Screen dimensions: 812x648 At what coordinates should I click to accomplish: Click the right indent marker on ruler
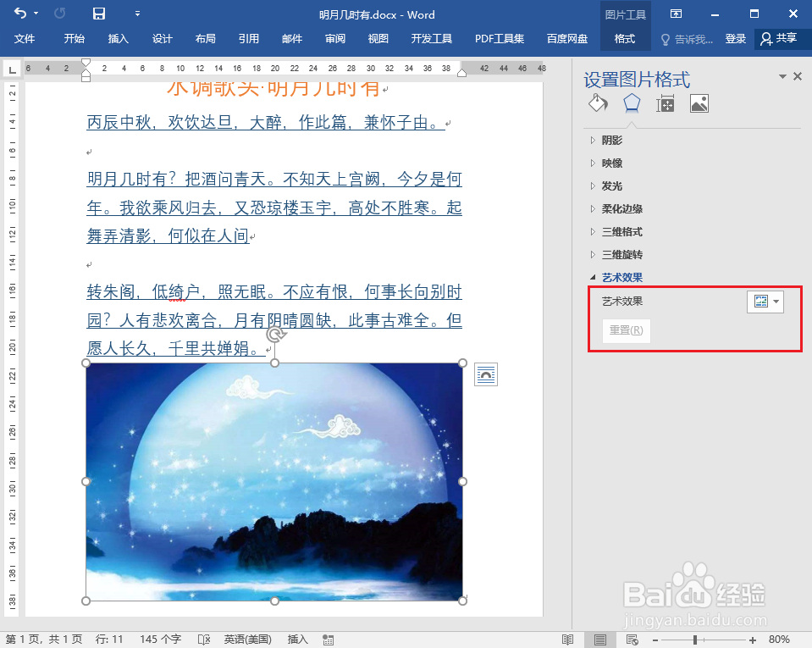click(x=462, y=73)
